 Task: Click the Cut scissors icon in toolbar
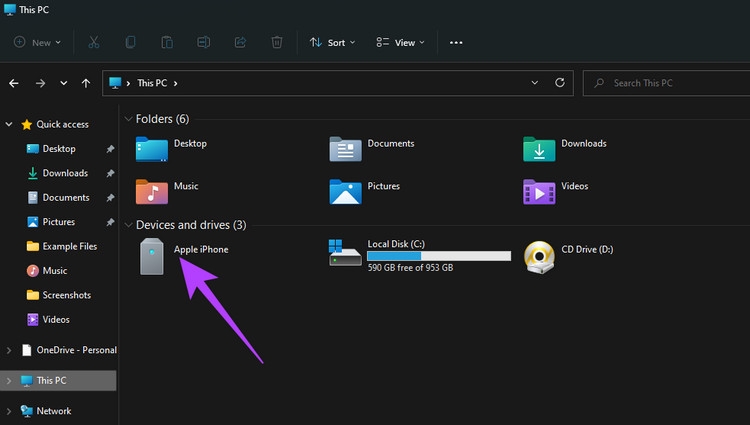click(94, 43)
